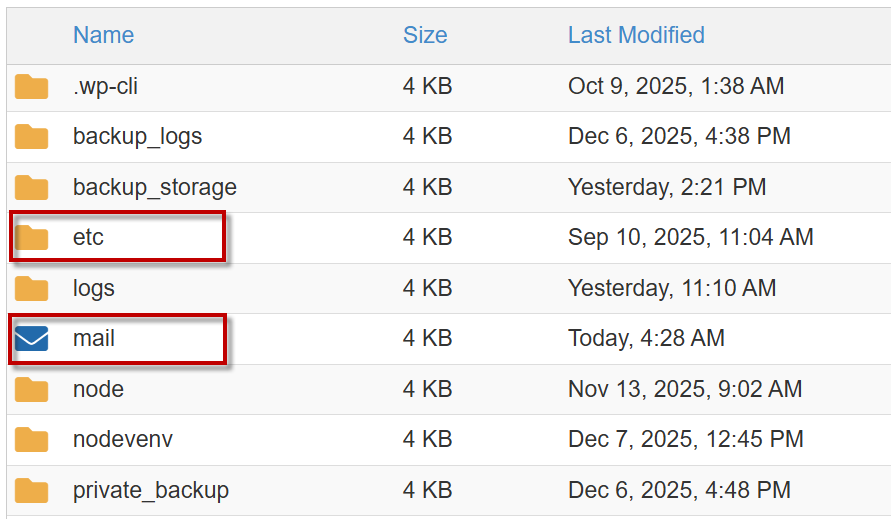
Task: Click the .wp-cli row size '4 KB'
Action: 428,86
